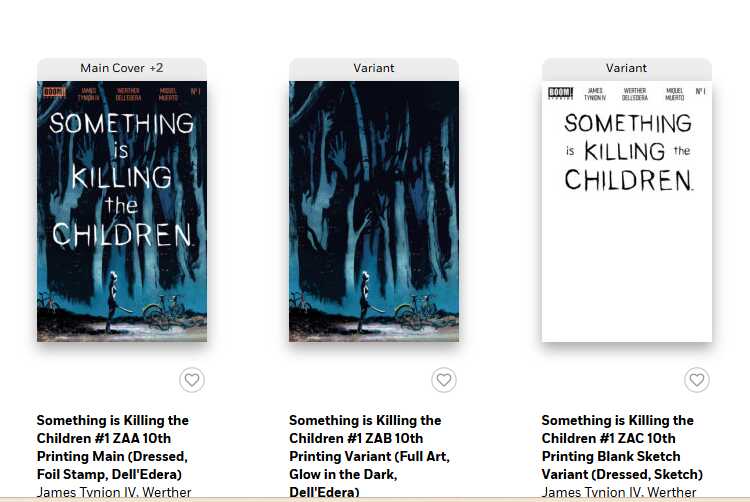Click BOOM! logo on dressed main cover
The height and width of the screenshot is (502, 750).
54,92
